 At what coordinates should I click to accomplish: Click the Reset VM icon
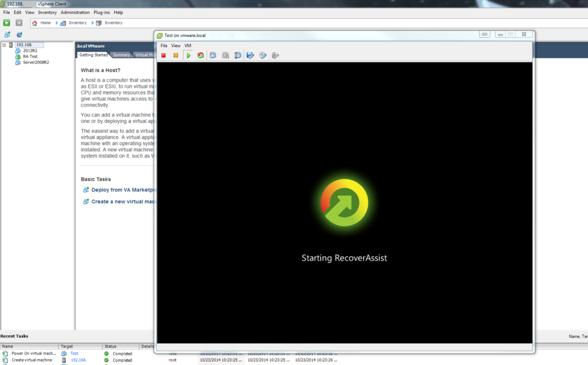[x=200, y=55]
